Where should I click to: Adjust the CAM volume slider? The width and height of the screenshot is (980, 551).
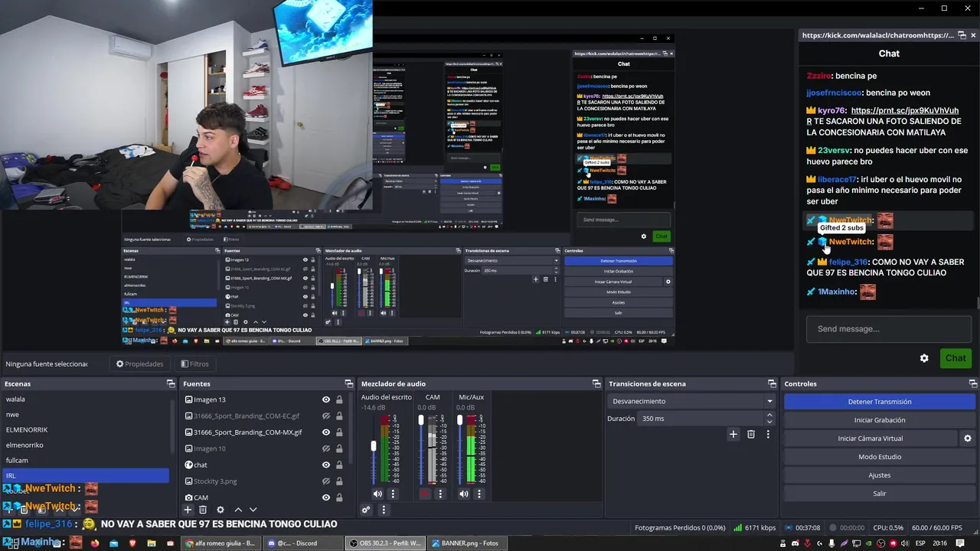421,420
